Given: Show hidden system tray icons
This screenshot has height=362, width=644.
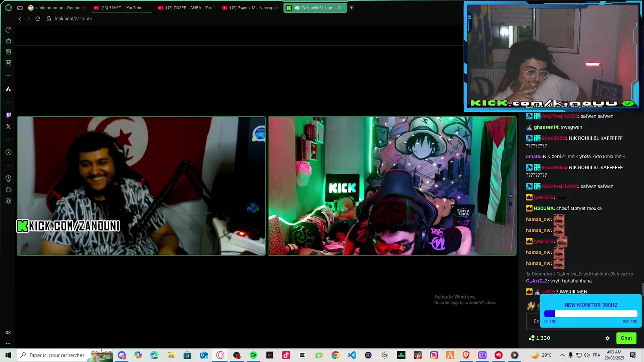Looking at the screenshot, I should 562,355.
